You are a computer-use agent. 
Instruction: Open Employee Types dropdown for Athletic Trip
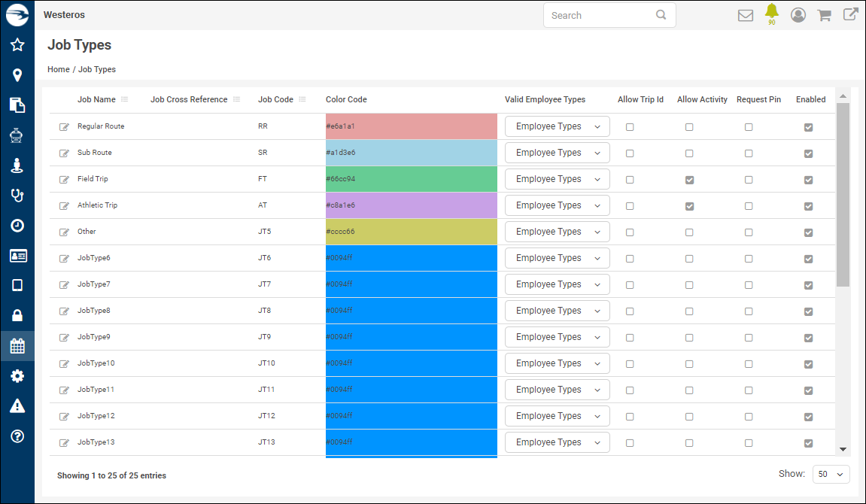click(558, 205)
